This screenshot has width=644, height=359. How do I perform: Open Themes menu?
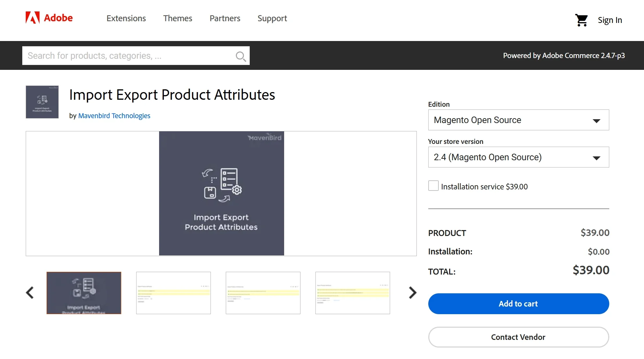click(x=177, y=18)
